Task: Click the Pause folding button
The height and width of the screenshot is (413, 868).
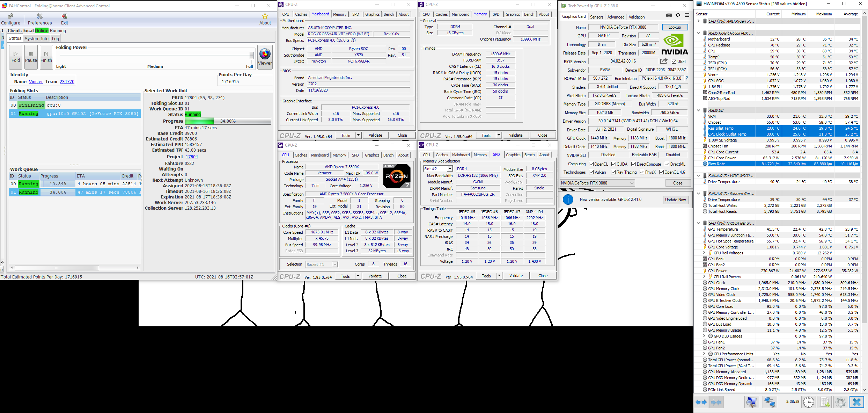Action: pyautogui.click(x=31, y=57)
